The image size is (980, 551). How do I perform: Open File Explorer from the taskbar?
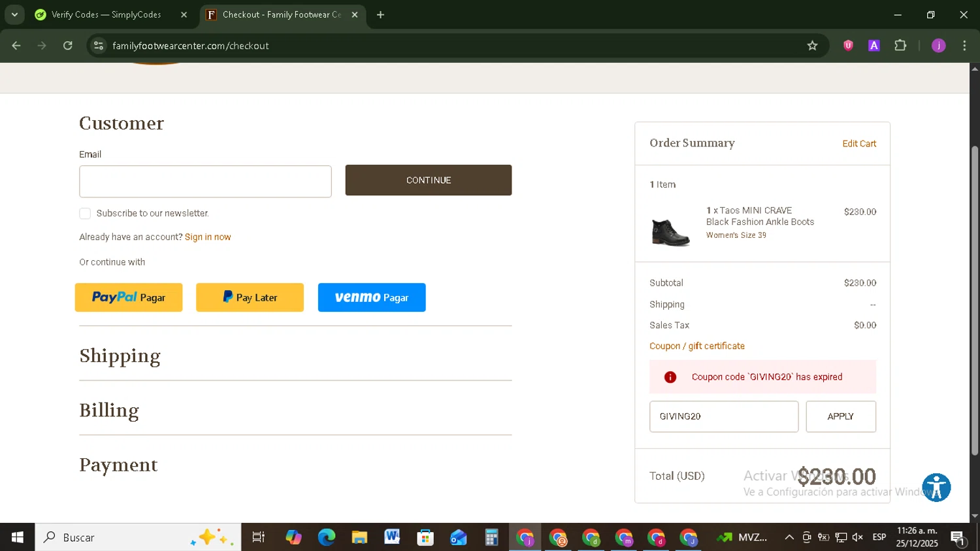pos(359,537)
